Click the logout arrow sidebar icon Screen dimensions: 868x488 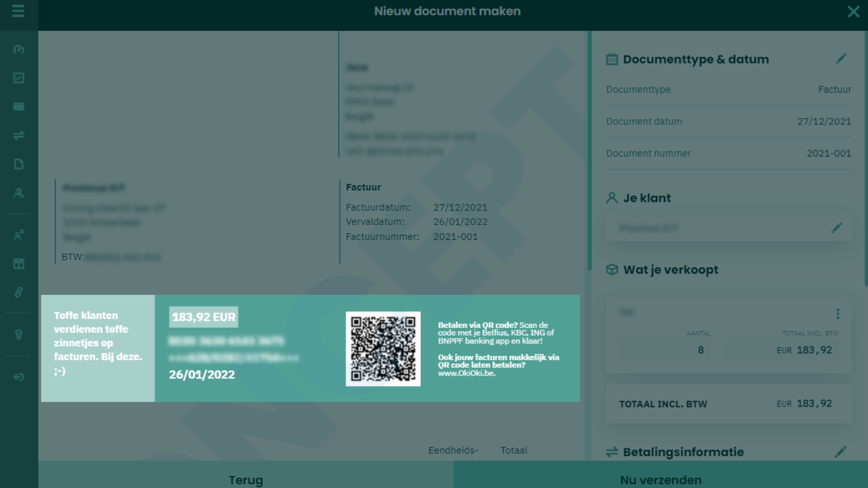[x=19, y=377]
